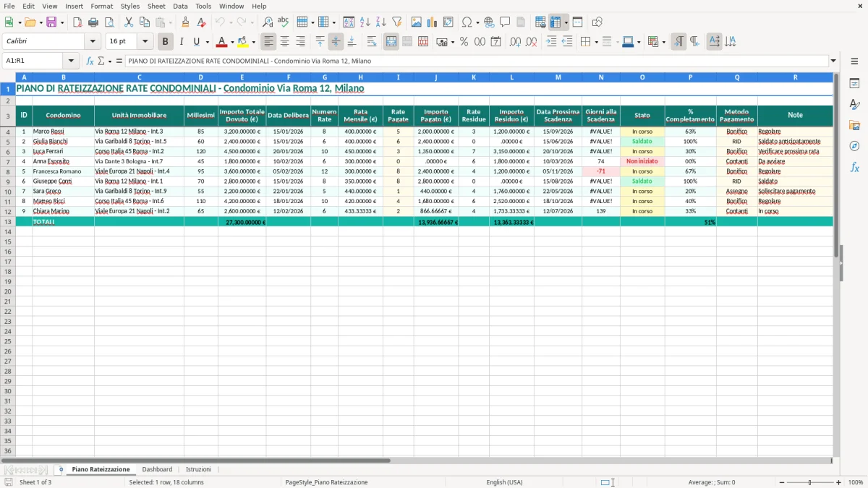The width and height of the screenshot is (868, 488).
Task: Toggle Italic formatting
Action: (x=181, y=42)
